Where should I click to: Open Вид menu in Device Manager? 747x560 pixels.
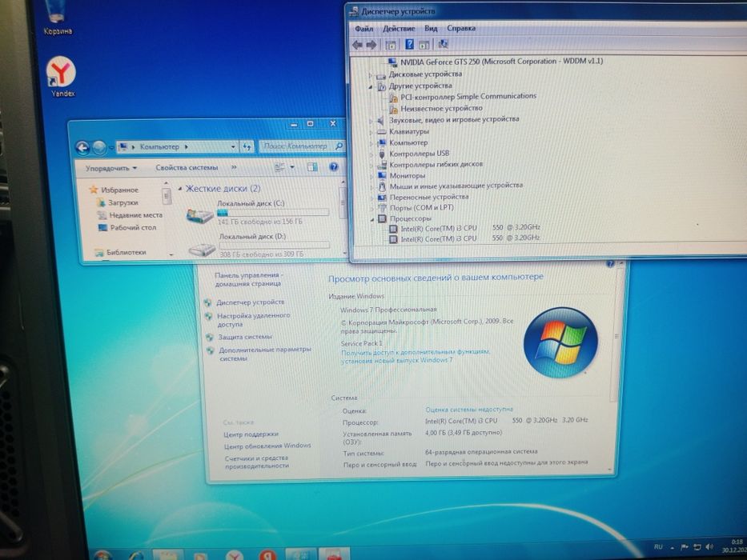coord(431,28)
